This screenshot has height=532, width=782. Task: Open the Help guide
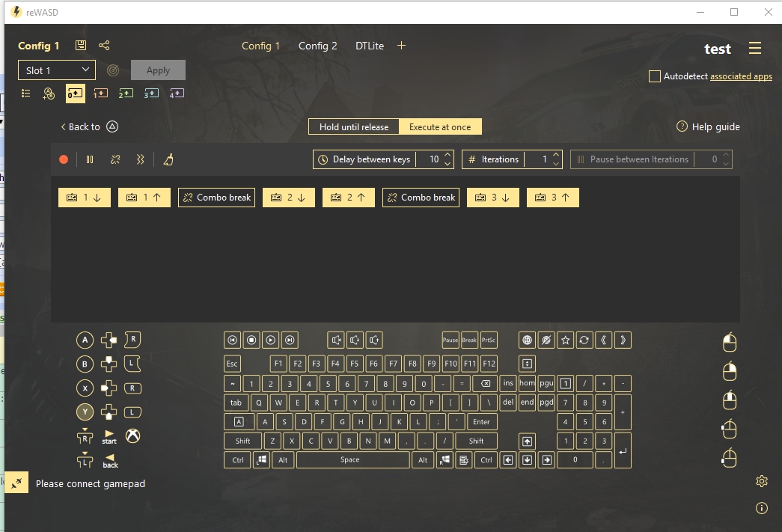tap(708, 126)
